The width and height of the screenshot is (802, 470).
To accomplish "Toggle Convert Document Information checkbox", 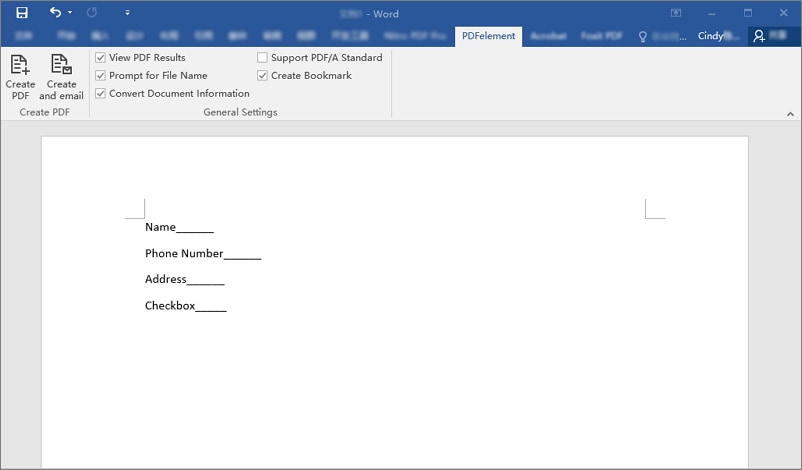I will click(100, 94).
